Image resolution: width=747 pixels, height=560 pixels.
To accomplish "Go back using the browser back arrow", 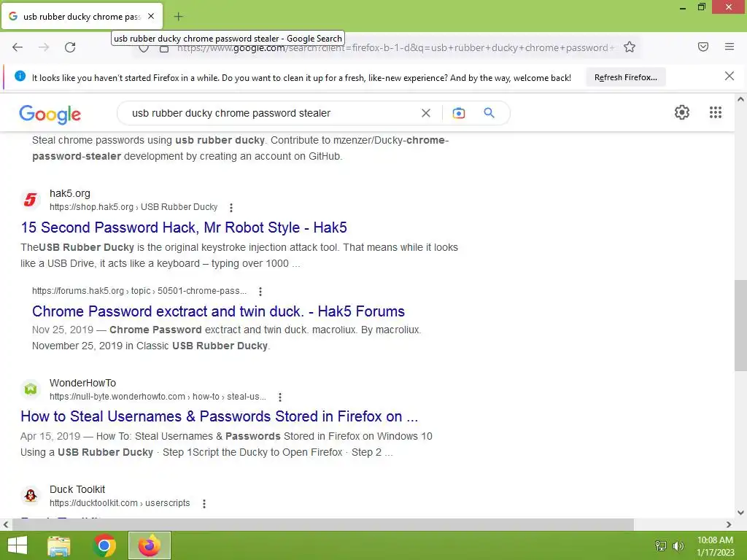I will tap(18, 47).
